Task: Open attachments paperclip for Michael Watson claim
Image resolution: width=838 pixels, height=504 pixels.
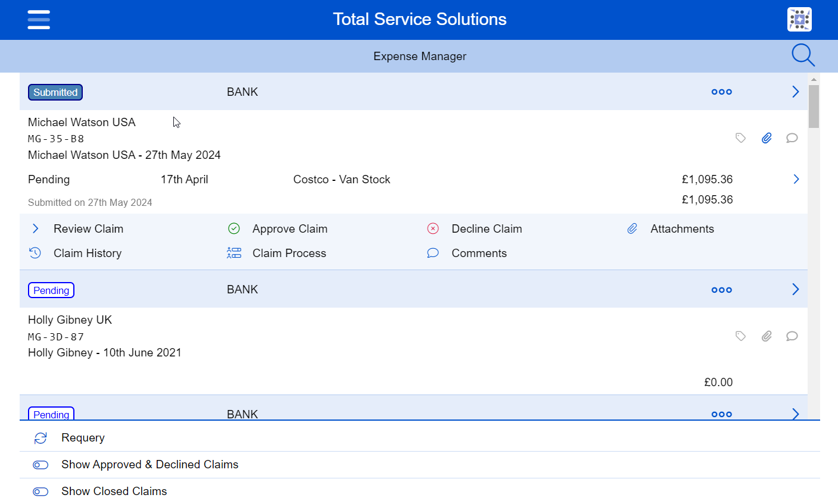Action: tap(767, 138)
